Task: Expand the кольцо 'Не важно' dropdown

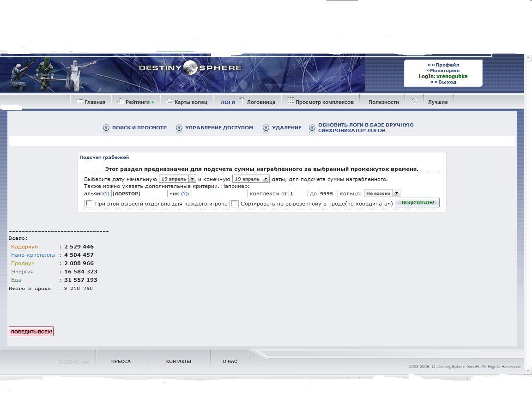Action: coord(396,193)
